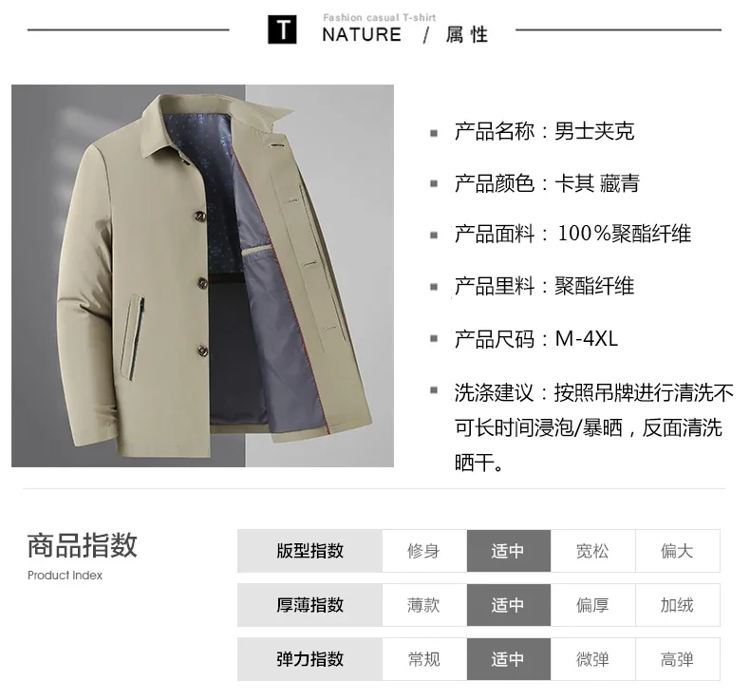Click the NATURE heading text

tap(362, 34)
